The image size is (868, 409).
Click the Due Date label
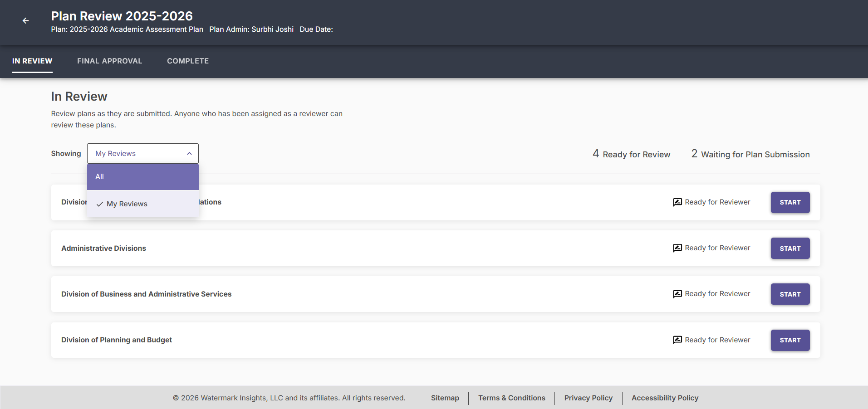[x=316, y=29]
